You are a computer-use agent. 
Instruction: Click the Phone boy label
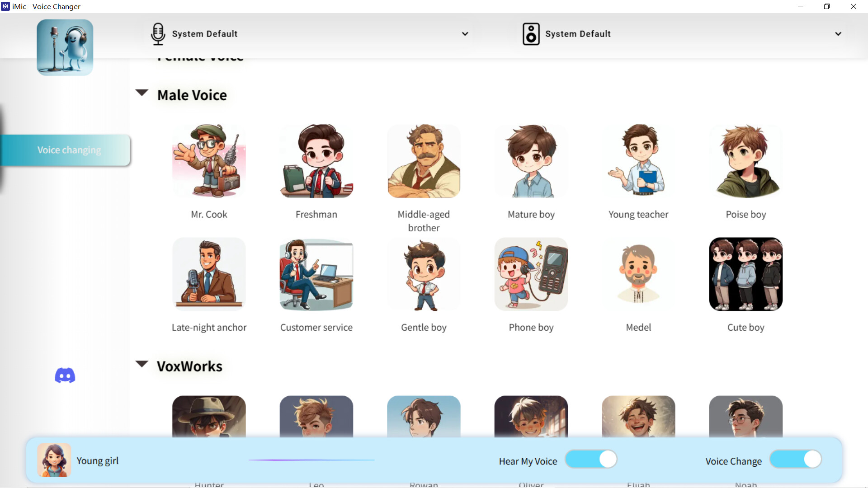pos(531,328)
